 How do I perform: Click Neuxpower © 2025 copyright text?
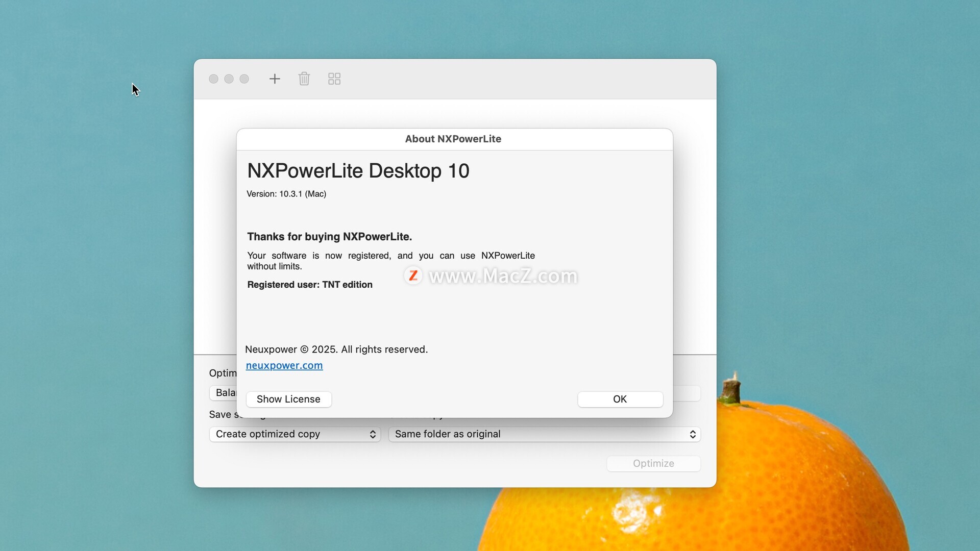point(336,349)
